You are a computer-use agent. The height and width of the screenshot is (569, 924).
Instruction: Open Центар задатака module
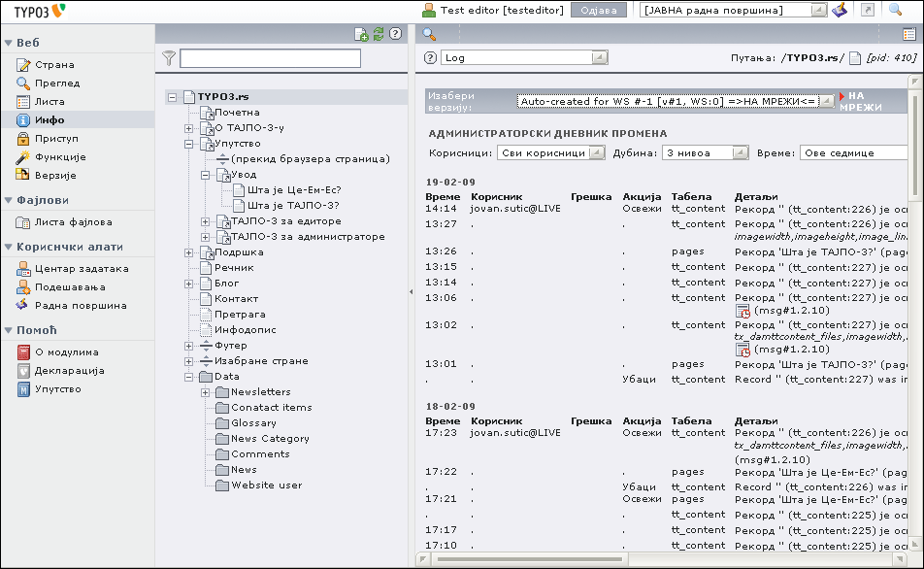tap(82, 269)
